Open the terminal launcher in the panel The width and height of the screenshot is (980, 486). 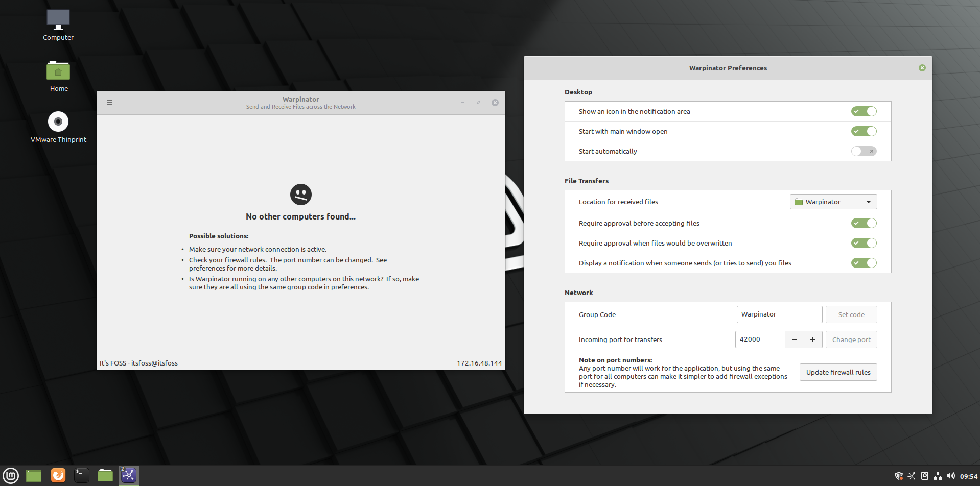tap(82, 475)
